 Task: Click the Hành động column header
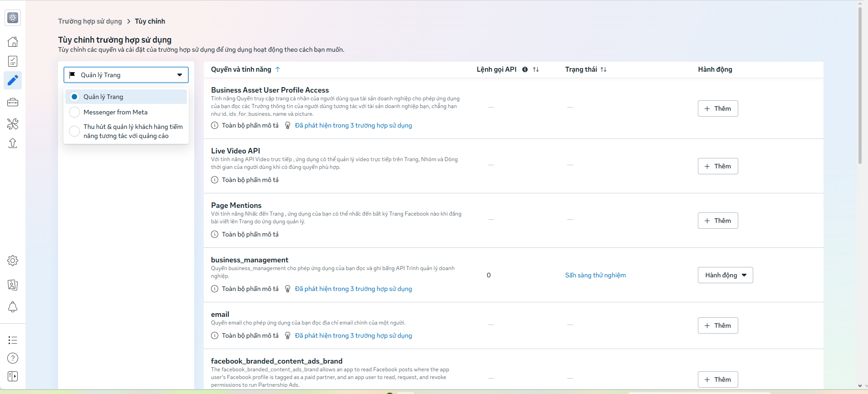click(x=715, y=69)
